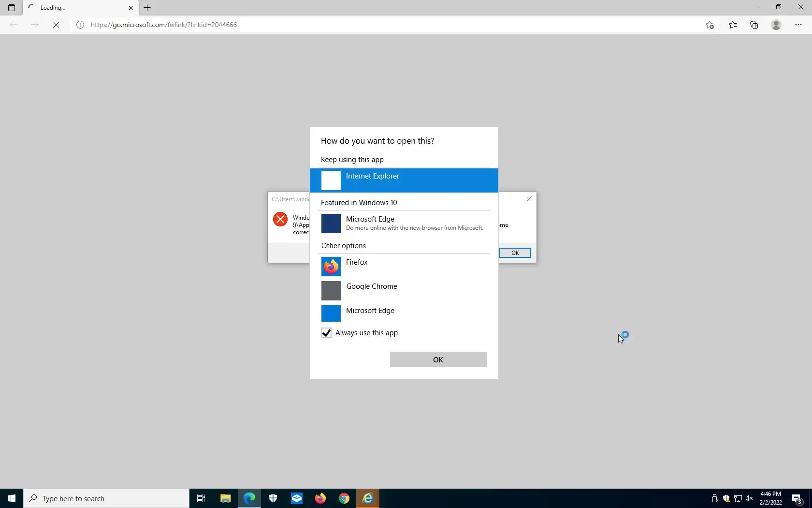Image resolution: width=812 pixels, height=508 pixels.
Task: Select Internet Explorer in the app list
Action: click(404, 180)
